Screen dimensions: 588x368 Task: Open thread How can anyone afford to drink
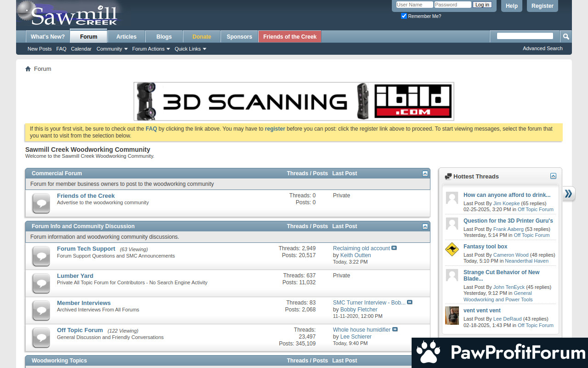[x=507, y=195]
